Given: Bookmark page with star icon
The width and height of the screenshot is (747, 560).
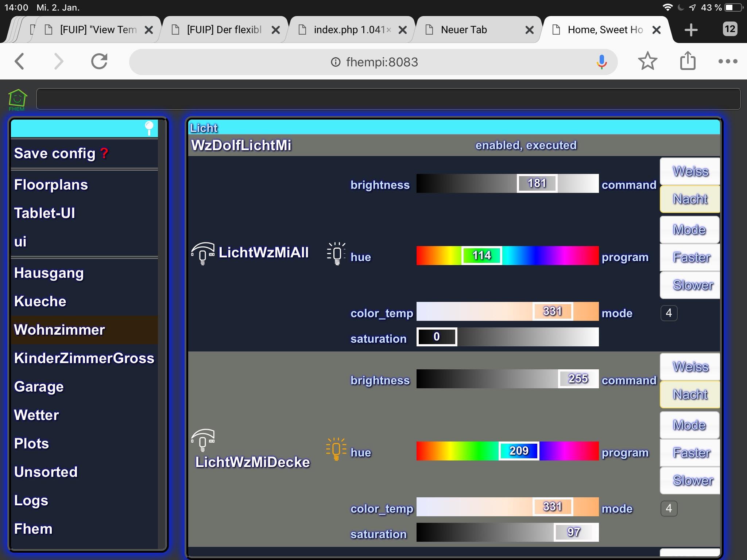Looking at the screenshot, I should [x=647, y=61].
